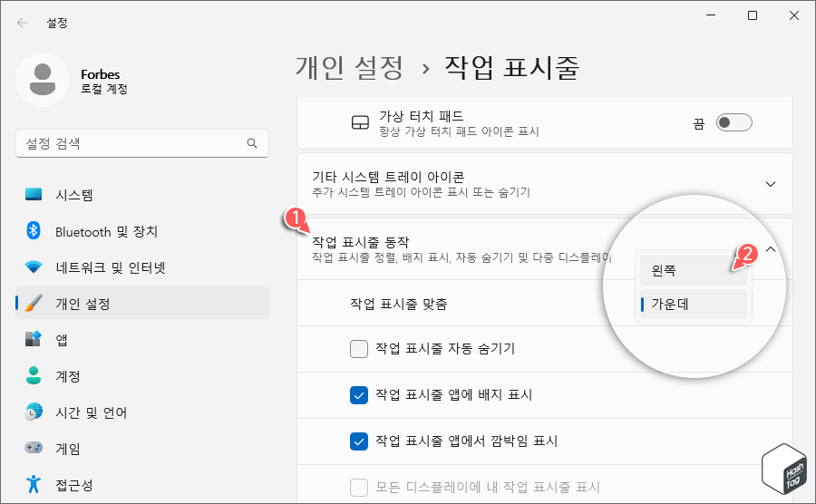
Task: Click 개인 설정 breadcrumb link
Action: point(349,68)
